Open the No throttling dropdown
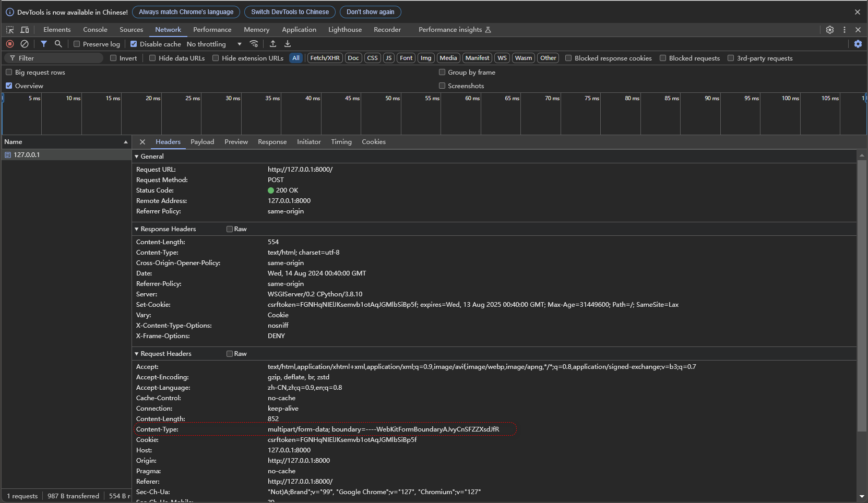This screenshot has width=868, height=503. pos(215,44)
